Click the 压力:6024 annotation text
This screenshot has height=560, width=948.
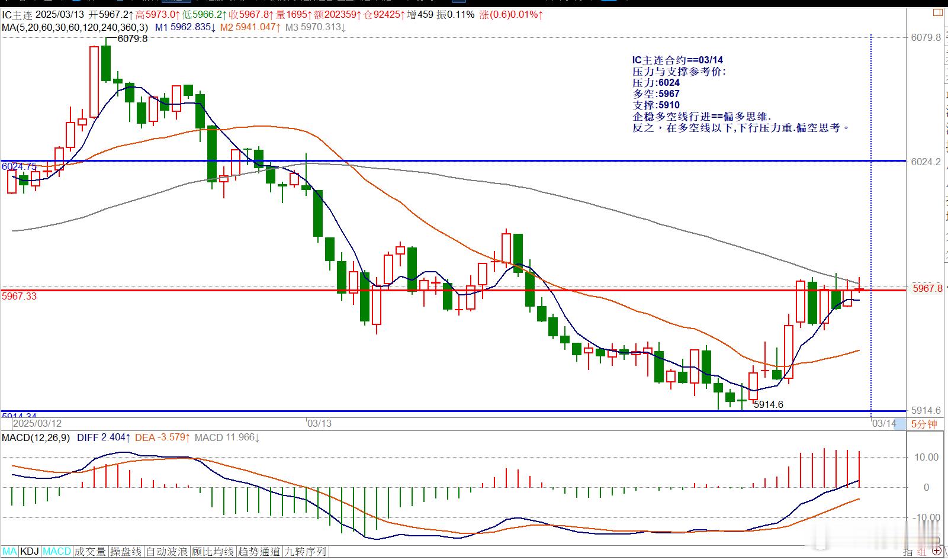click(x=656, y=83)
